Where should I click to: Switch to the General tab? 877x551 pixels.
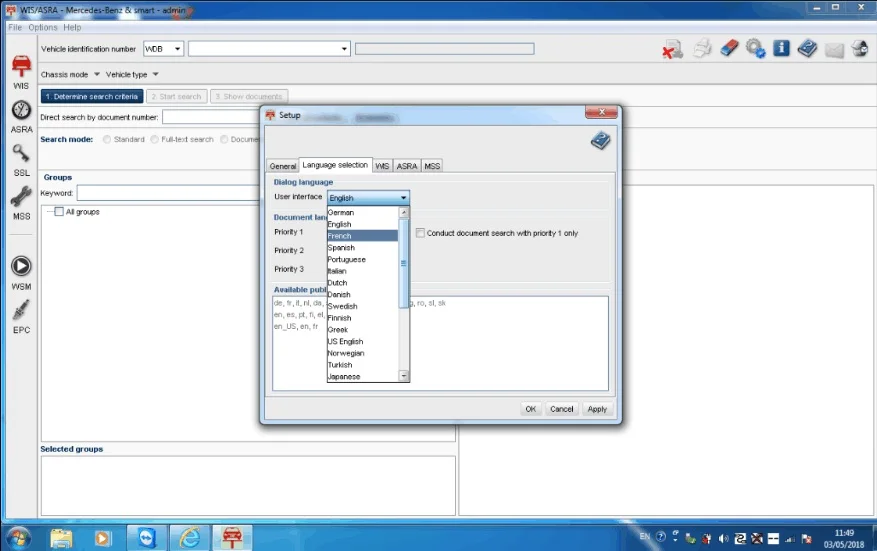point(282,166)
